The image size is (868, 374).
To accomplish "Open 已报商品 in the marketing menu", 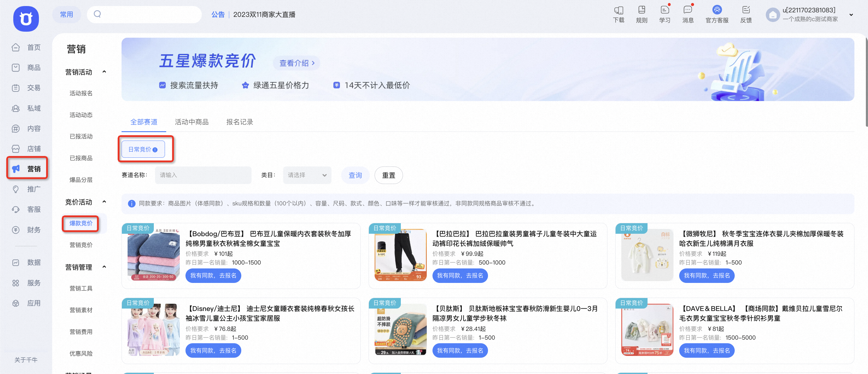I will tap(81, 158).
